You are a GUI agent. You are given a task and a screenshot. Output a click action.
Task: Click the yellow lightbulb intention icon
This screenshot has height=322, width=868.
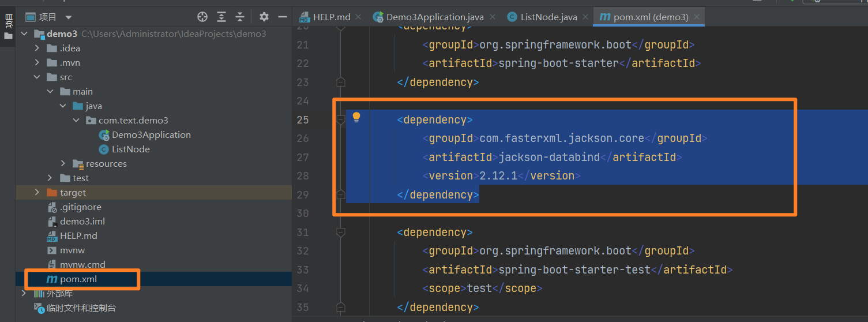tap(356, 118)
